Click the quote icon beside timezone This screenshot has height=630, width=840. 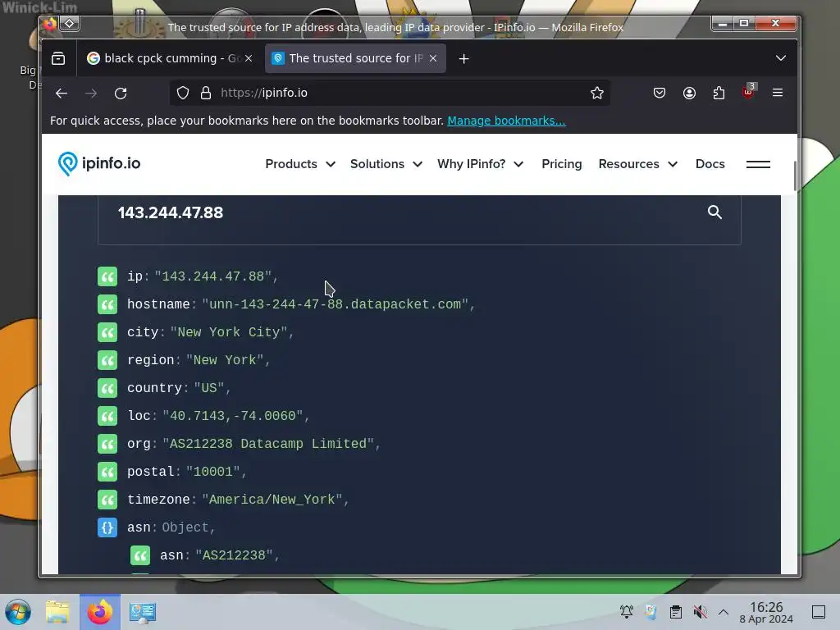coord(107,500)
